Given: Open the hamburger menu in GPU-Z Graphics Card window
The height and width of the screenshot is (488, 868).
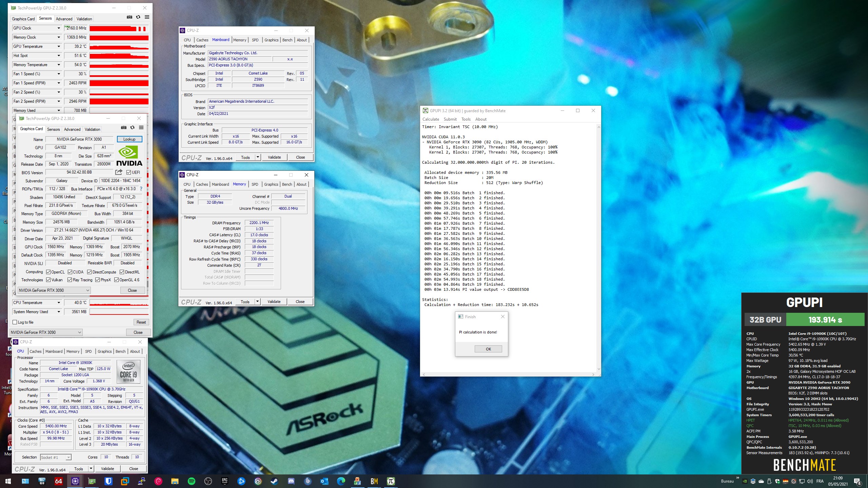Looking at the screenshot, I should 141,128.
